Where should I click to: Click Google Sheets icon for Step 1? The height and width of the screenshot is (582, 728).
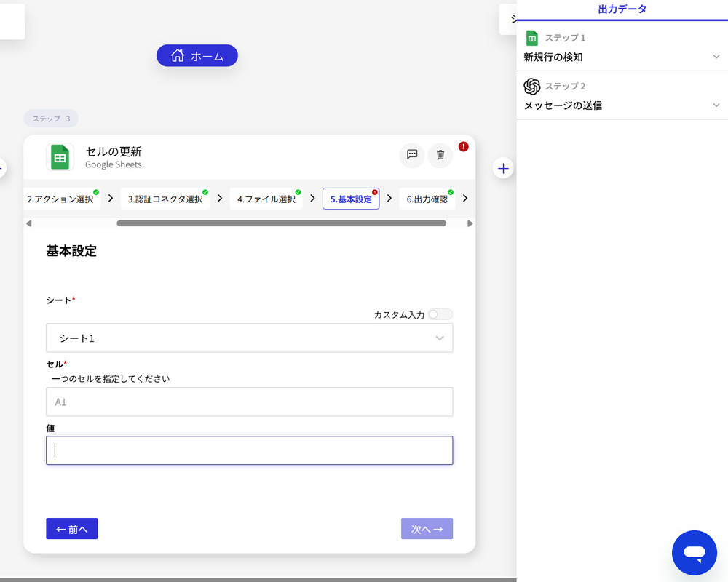pos(532,38)
